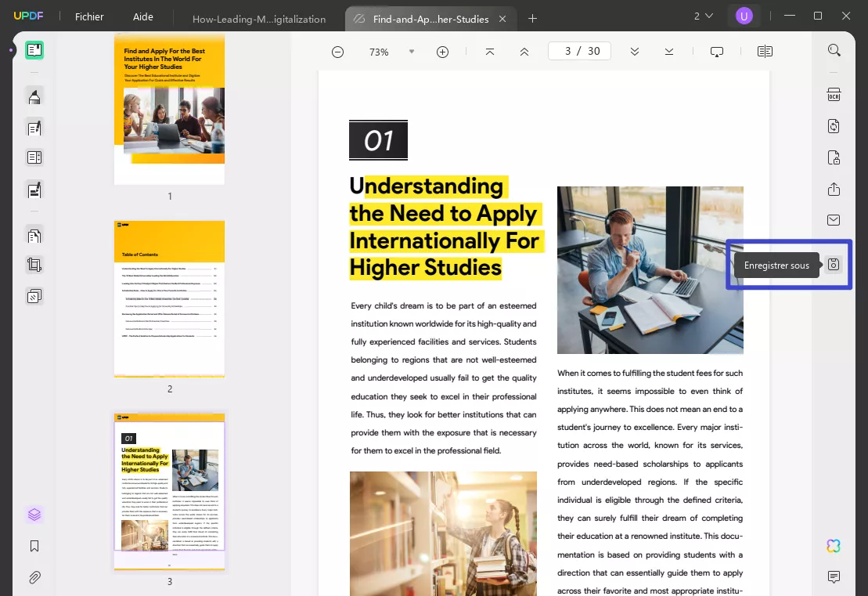Select page 2 thumbnail
The height and width of the screenshot is (596, 868).
coord(169,298)
